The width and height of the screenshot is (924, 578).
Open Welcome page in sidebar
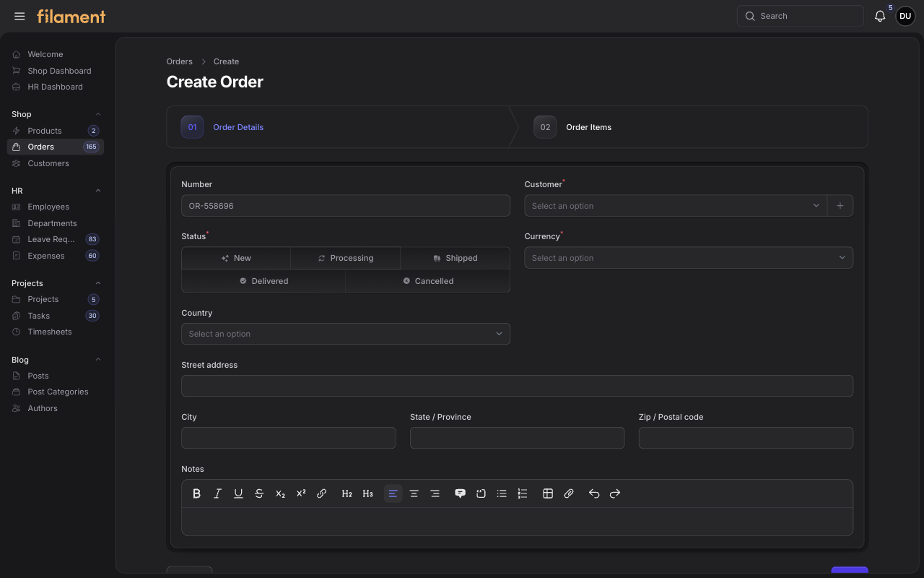56,54
